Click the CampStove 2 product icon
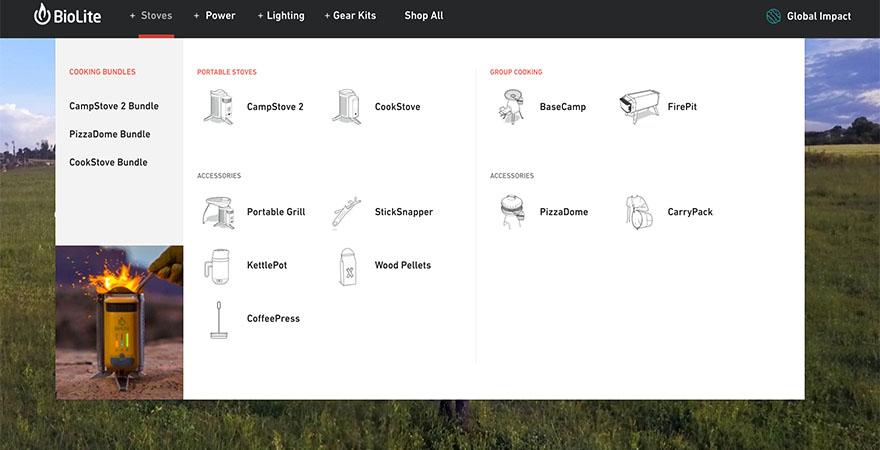The image size is (880, 450). pyautogui.click(x=218, y=107)
